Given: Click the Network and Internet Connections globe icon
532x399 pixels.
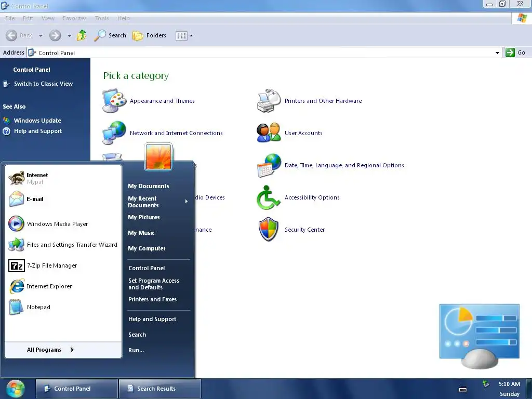Looking at the screenshot, I should (x=114, y=132).
